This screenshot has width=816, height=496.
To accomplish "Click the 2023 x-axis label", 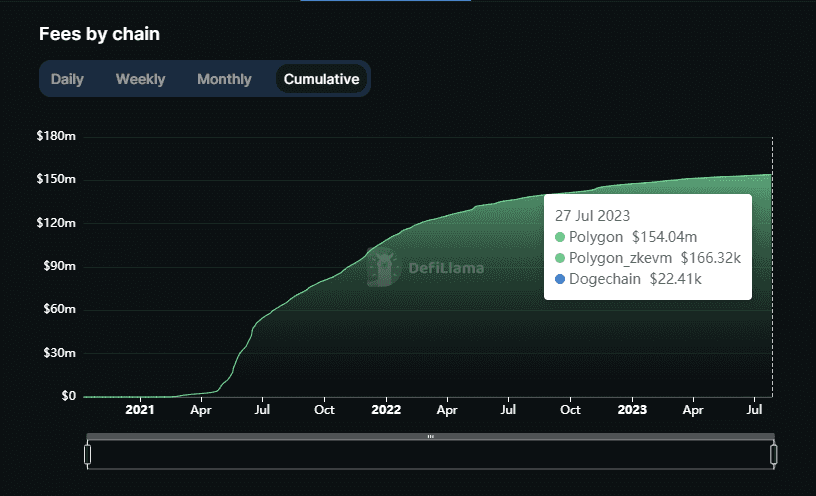I will point(632,409).
